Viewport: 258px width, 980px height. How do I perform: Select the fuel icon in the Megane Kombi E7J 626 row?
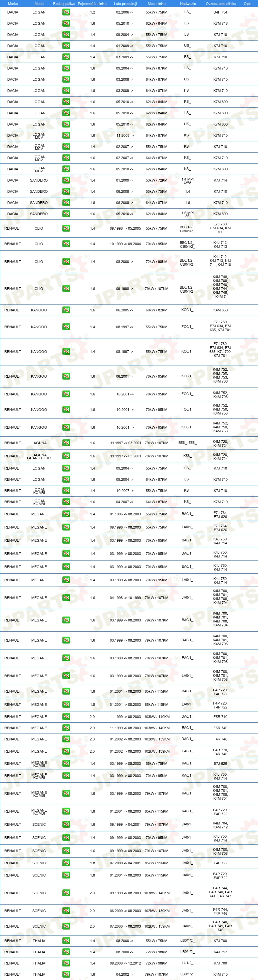66,764
